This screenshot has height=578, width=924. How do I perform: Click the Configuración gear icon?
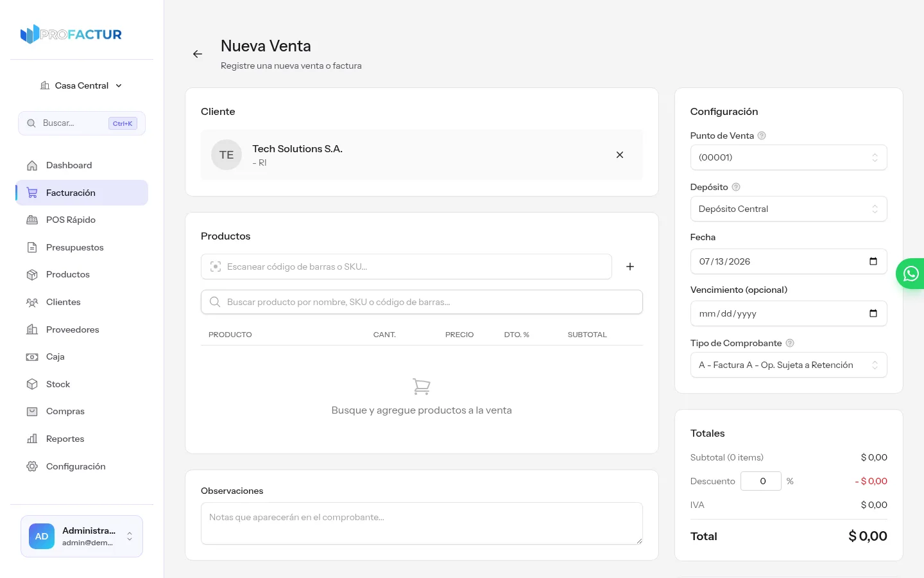pos(32,466)
